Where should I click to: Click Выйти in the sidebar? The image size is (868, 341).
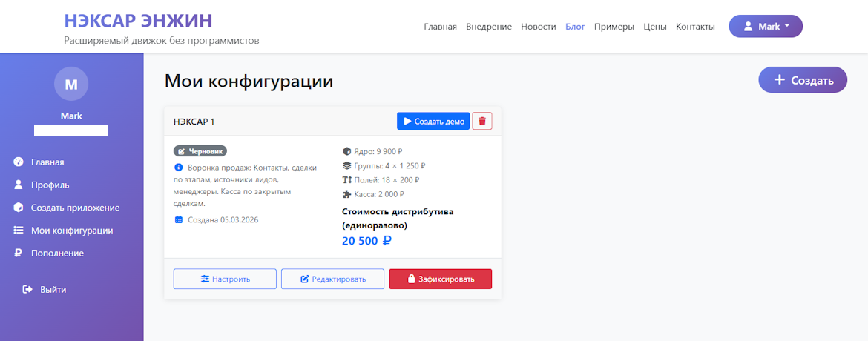tap(53, 290)
